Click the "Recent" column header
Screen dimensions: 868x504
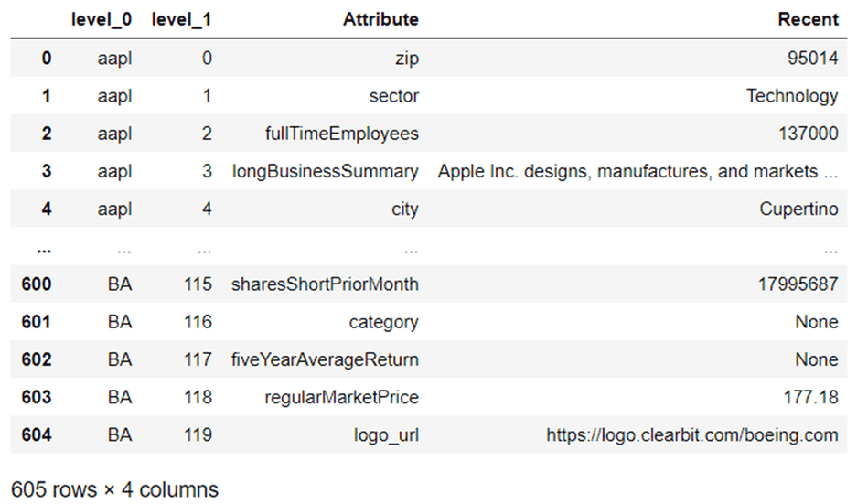coord(808,19)
